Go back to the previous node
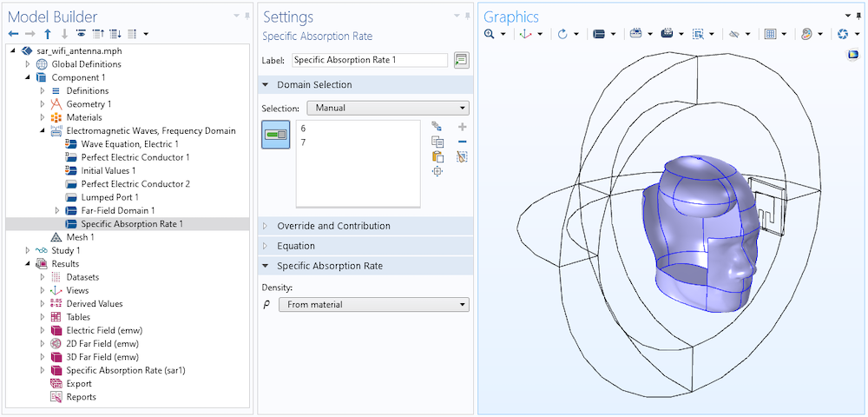The width and height of the screenshot is (868, 417). click(13, 34)
